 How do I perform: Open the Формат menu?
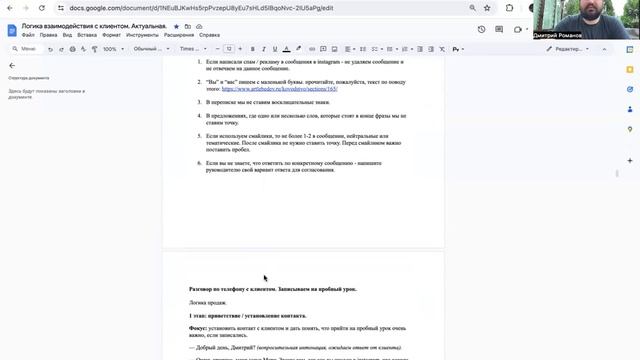(x=111, y=35)
